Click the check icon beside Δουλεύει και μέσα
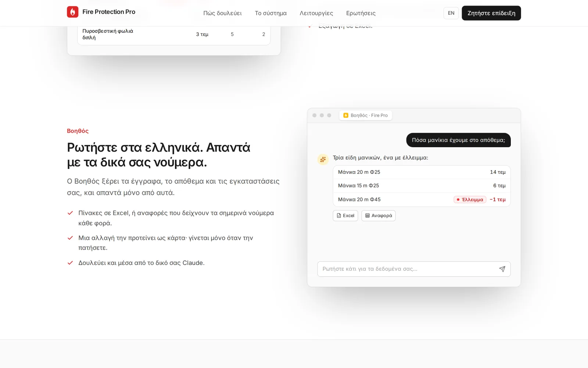588x368 pixels. pos(70,263)
